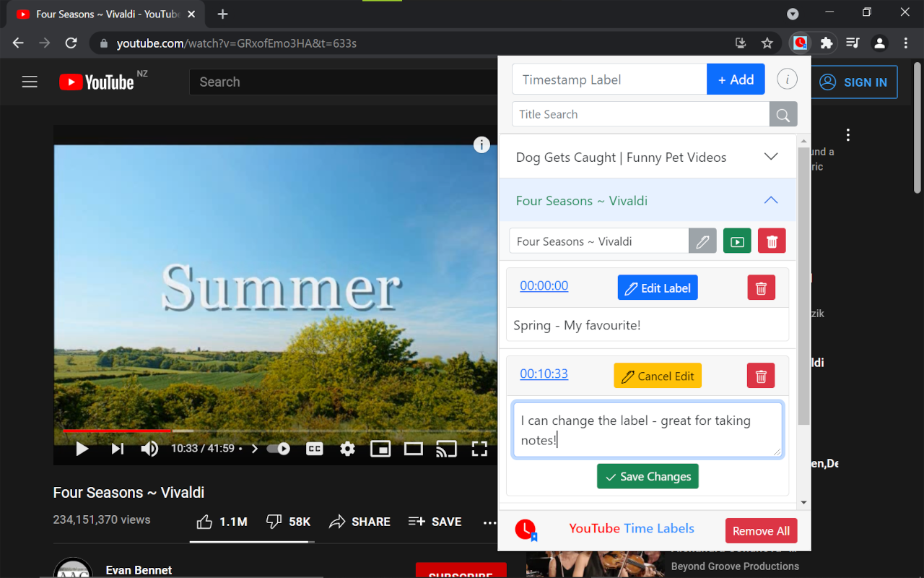924x578 pixels.
Task: Open the YouTube guide hamburger menu
Action: (30, 82)
